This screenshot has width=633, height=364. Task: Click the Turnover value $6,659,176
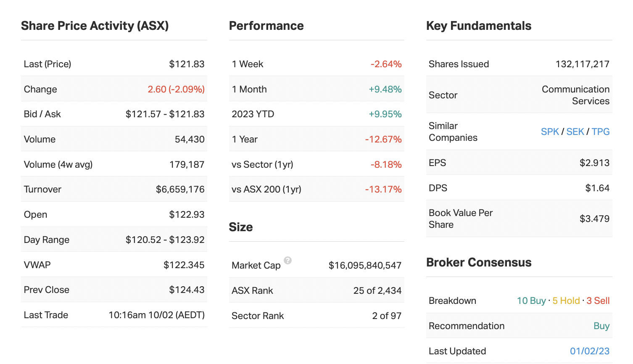point(180,189)
